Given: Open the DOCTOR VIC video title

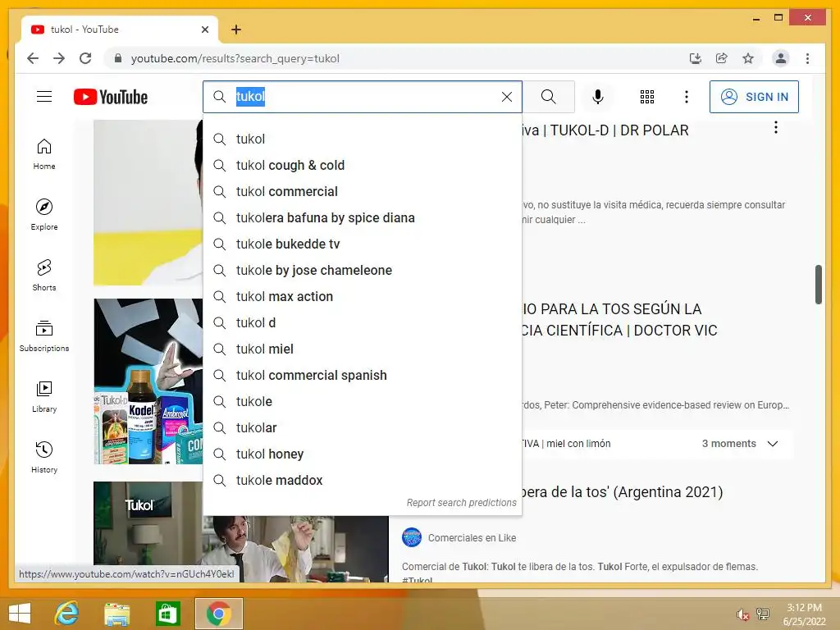Looking at the screenshot, I should (x=620, y=320).
